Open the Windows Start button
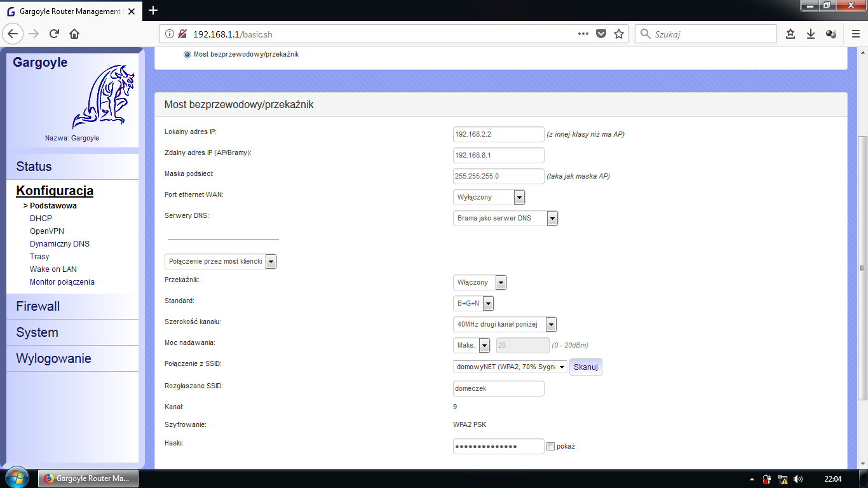The height and width of the screenshot is (488, 868). click(16, 478)
